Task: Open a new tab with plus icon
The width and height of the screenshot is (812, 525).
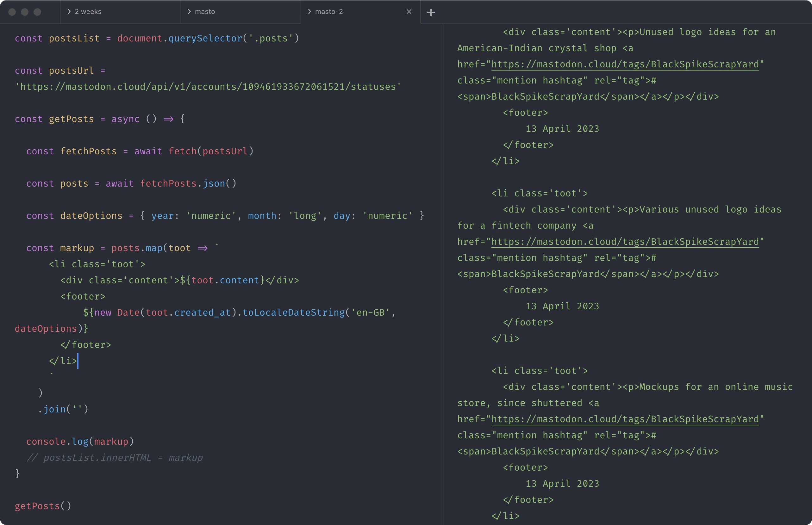Action: (x=431, y=12)
